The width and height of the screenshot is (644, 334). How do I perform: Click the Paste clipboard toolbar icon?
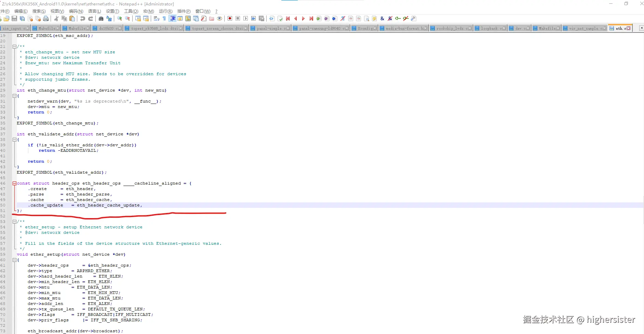72,18
